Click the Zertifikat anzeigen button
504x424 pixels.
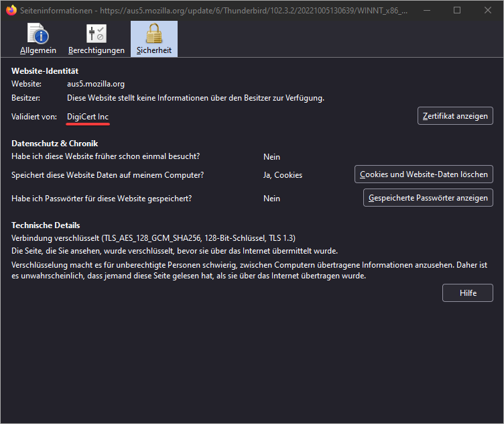pos(455,116)
